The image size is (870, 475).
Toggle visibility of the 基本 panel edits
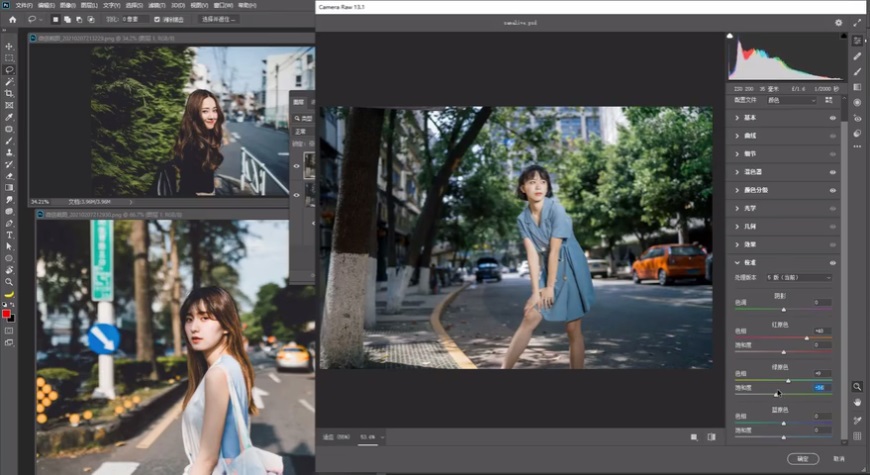pyautogui.click(x=833, y=118)
